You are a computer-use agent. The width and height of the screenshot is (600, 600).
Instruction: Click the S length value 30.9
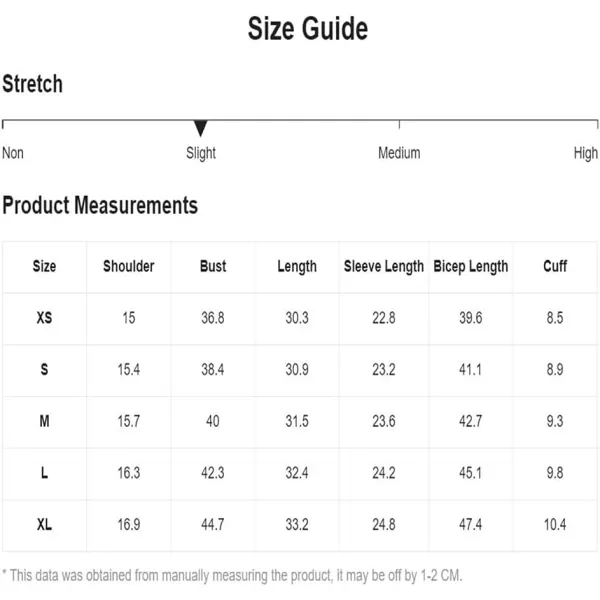(x=297, y=370)
